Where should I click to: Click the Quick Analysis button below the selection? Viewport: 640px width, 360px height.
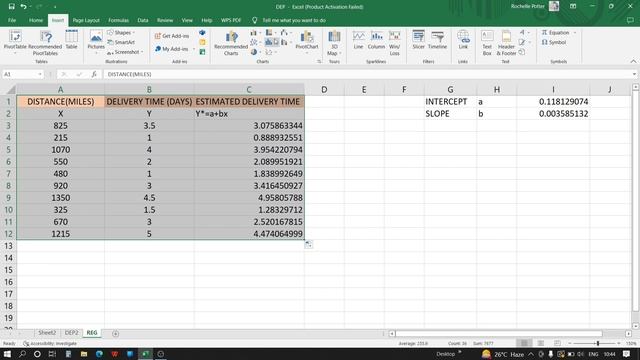tap(309, 244)
